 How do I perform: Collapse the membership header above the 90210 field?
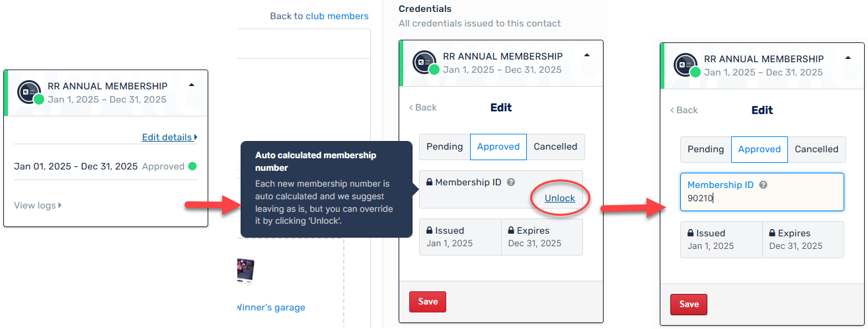[x=848, y=58]
